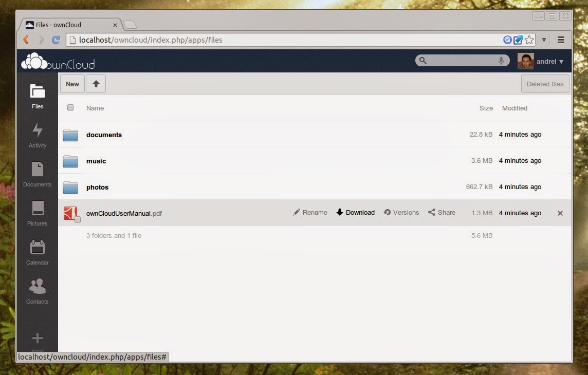Click the upload arrow next to New

pos(96,84)
